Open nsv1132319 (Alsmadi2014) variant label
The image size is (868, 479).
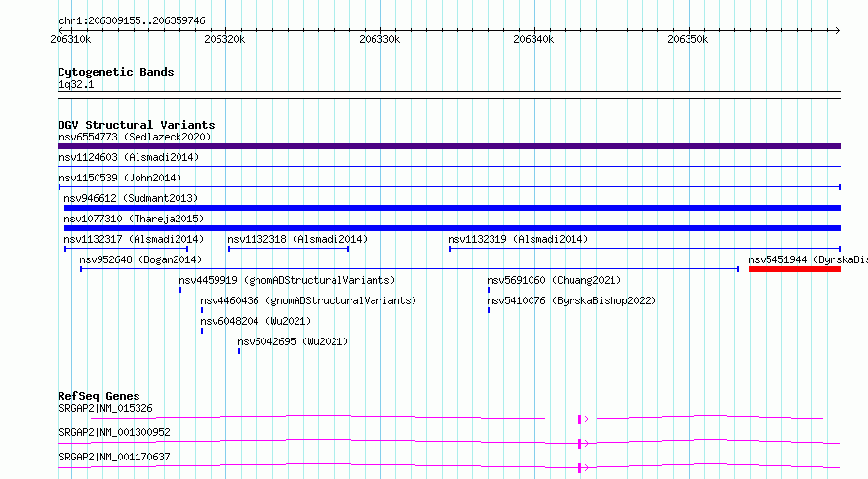coord(518,239)
